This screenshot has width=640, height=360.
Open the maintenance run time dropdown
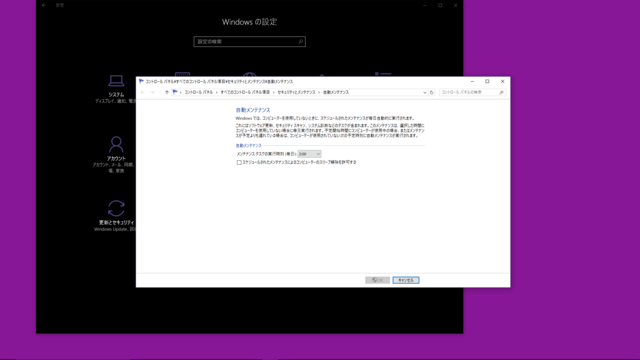point(309,154)
